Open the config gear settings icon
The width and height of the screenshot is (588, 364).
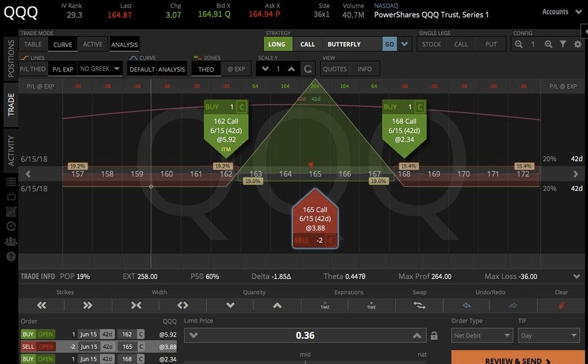[578, 44]
